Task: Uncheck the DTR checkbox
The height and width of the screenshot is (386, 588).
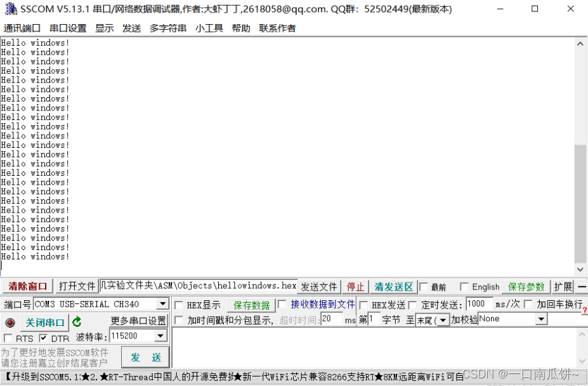Action: 42,338
